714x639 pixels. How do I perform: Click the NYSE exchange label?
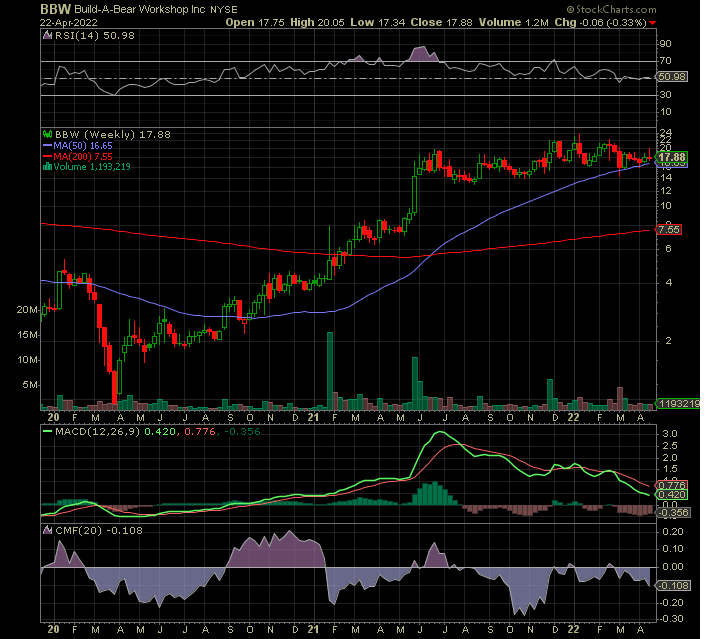click(x=224, y=10)
